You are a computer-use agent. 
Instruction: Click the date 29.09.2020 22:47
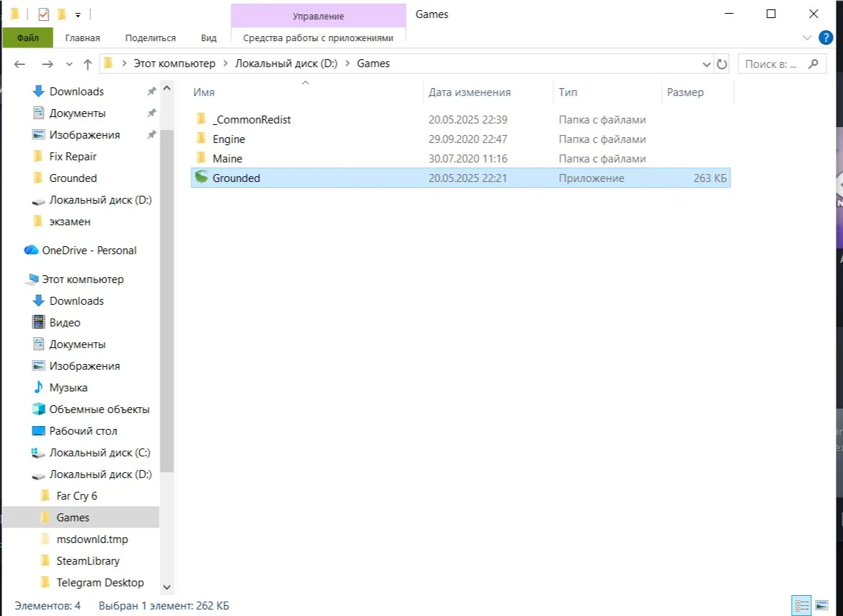tap(468, 139)
